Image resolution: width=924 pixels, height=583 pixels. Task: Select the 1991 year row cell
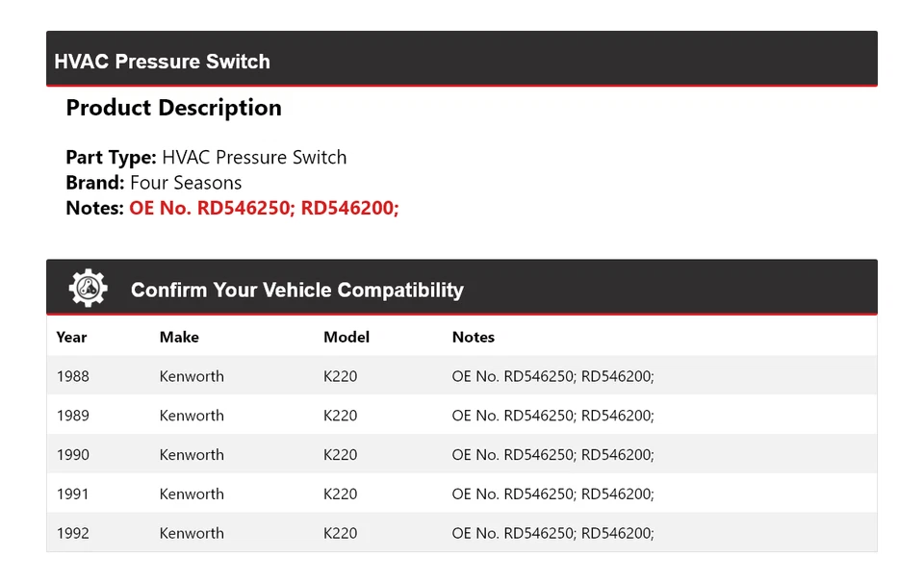coord(73,494)
